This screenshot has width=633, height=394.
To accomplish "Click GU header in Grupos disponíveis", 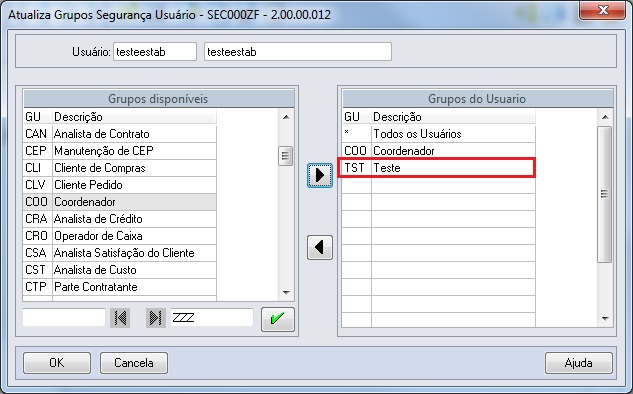I will (38, 117).
